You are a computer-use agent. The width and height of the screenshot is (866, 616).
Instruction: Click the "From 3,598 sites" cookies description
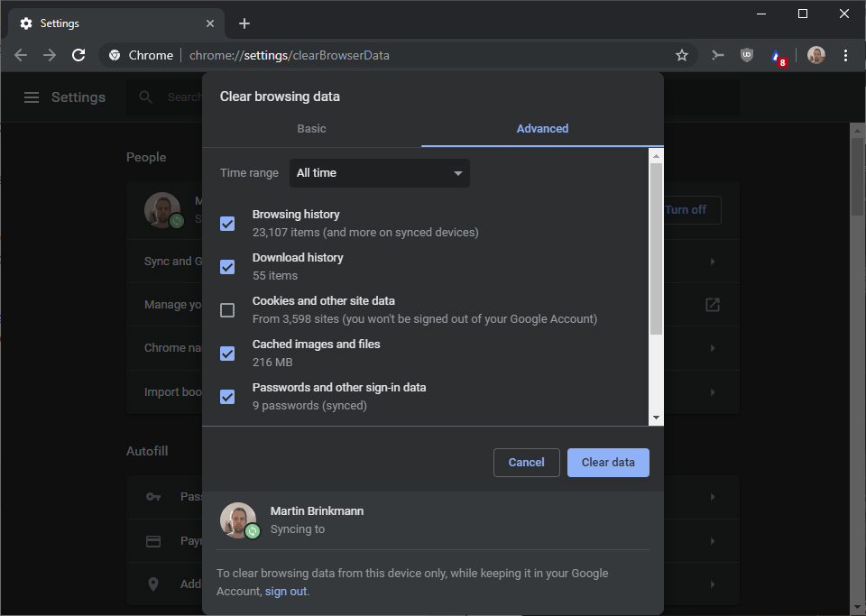[425, 319]
